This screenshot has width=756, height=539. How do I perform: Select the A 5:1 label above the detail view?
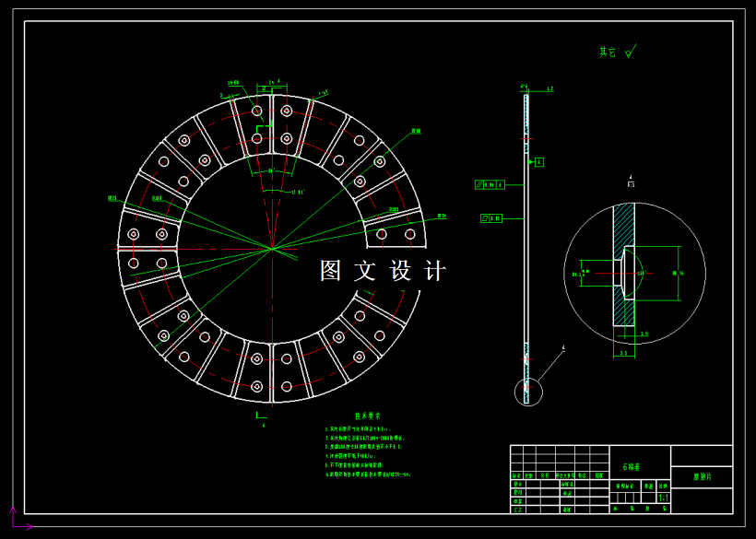click(632, 182)
